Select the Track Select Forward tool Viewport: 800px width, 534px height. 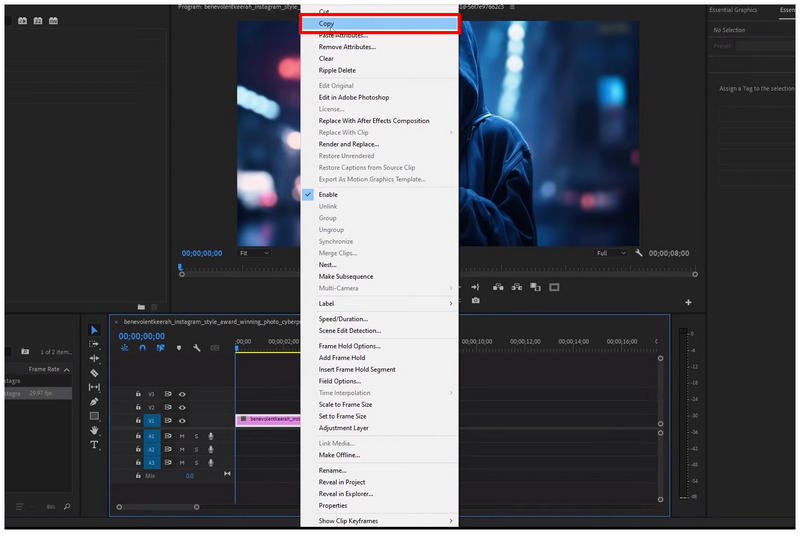click(x=94, y=344)
